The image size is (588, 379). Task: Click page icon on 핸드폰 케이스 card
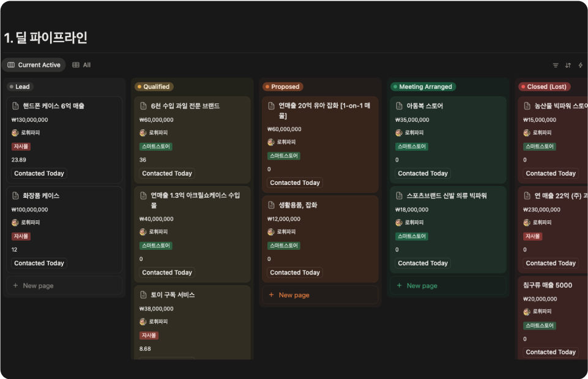click(x=15, y=106)
